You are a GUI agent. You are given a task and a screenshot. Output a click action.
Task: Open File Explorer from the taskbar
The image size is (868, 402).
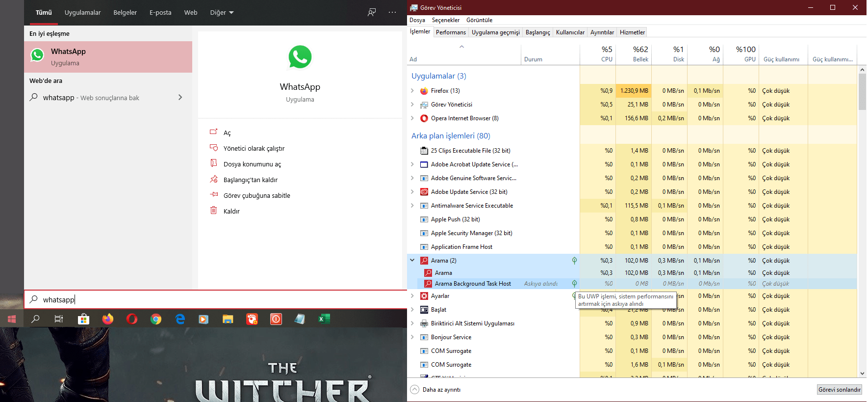[228, 319]
